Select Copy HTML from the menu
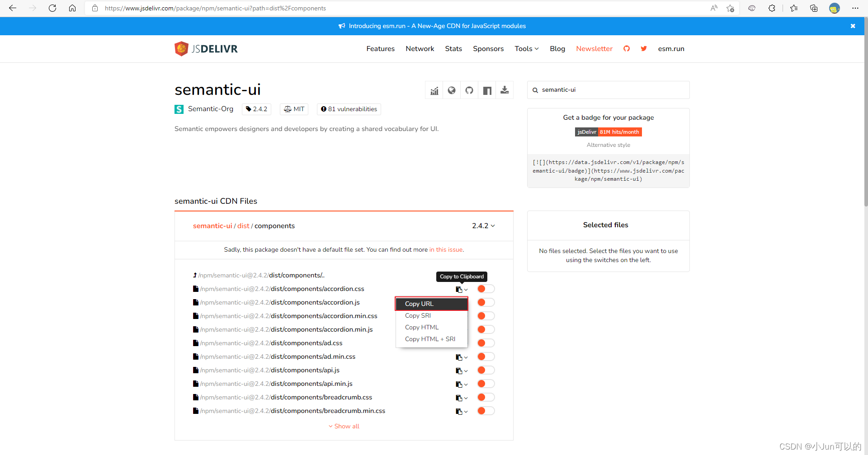 tap(431, 328)
